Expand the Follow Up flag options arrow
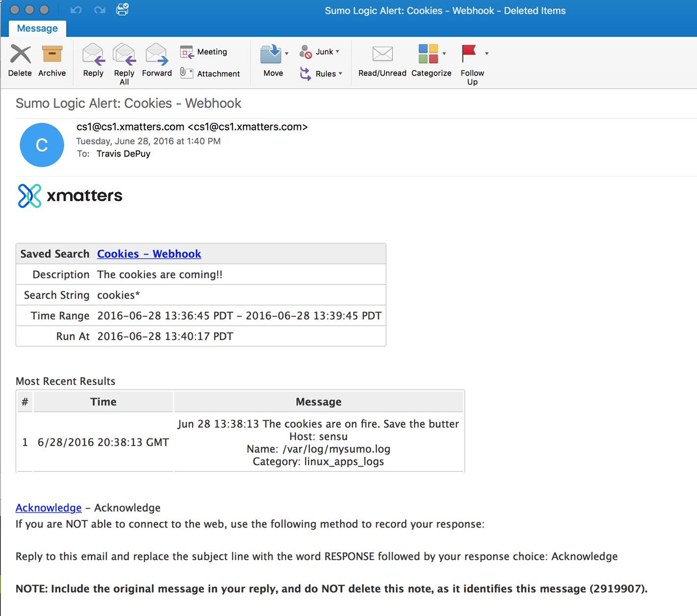The width and height of the screenshot is (697, 616). click(x=487, y=53)
